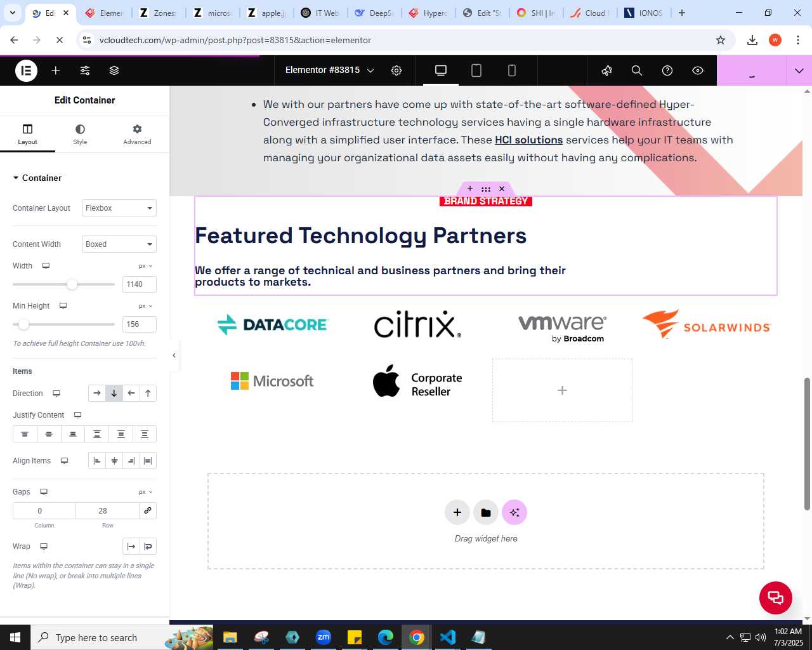Set direction to row reversed left arrow

pyautogui.click(x=131, y=394)
